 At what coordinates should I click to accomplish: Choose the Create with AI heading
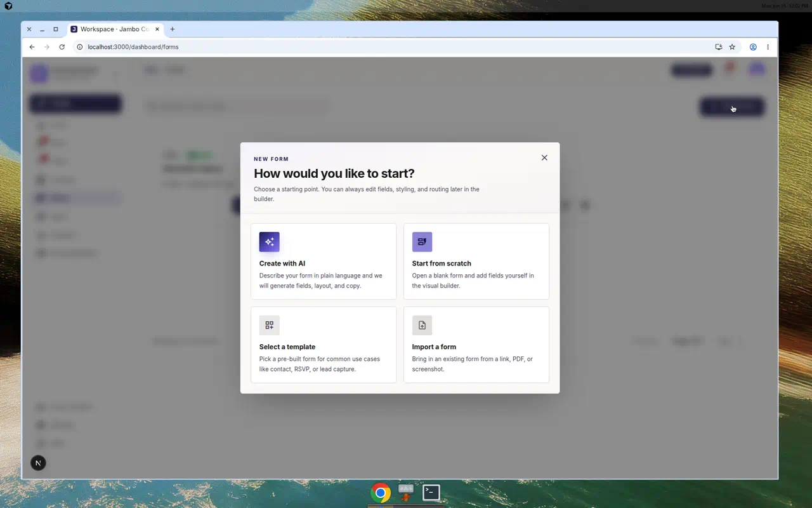coord(282,264)
